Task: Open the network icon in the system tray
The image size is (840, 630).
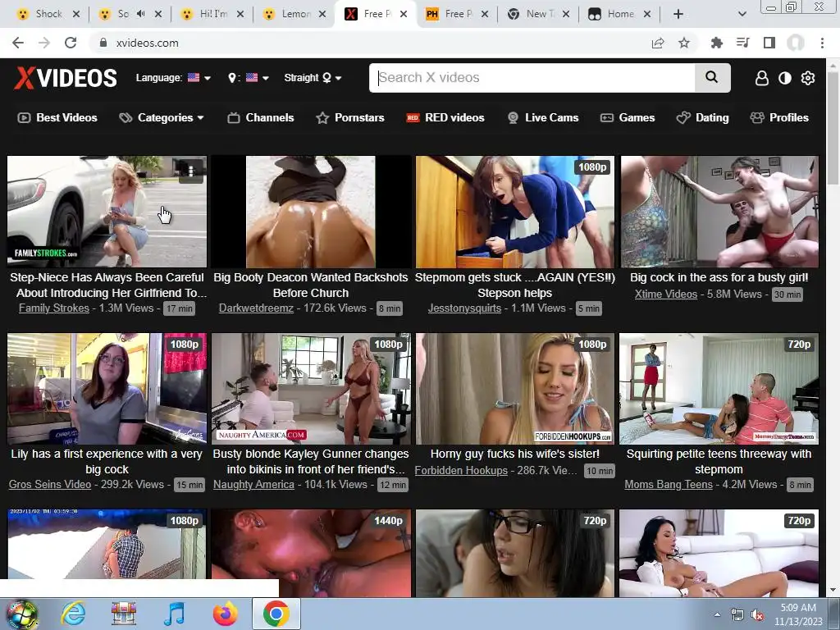Action: pos(737,615)
